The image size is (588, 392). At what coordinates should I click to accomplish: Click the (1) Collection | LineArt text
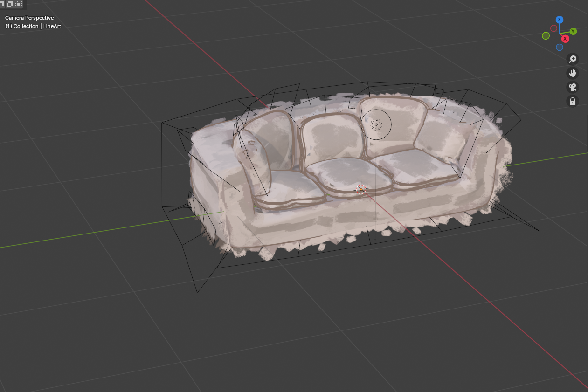pos(33,26)
